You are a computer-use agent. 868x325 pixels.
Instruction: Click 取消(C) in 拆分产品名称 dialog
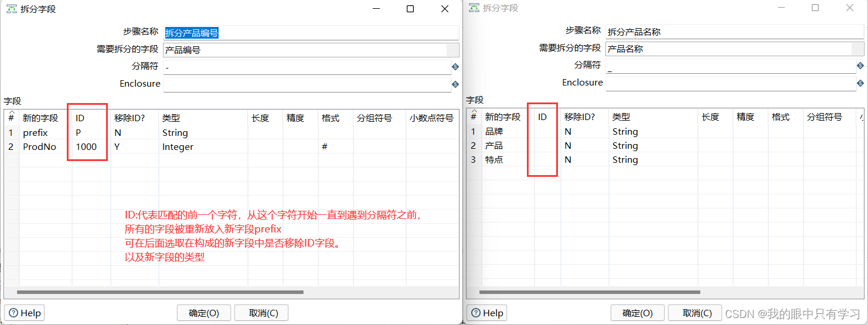[695, 313]
